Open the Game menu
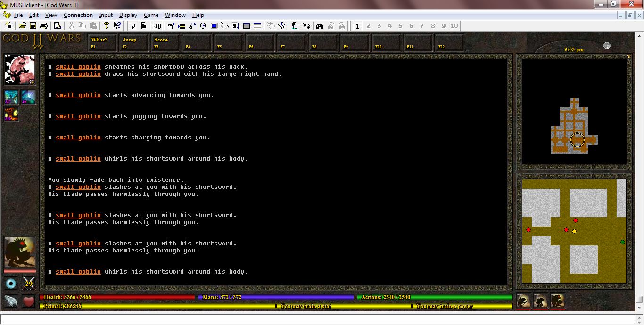 [x=151, y=15]
